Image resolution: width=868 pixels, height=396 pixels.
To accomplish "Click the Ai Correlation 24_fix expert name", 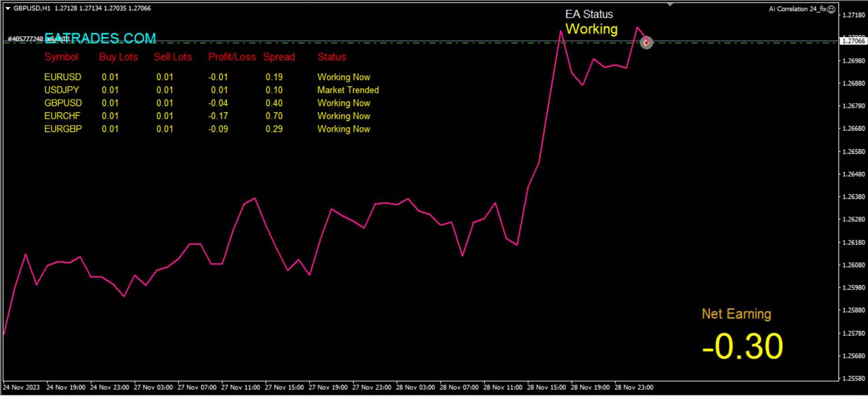I will click(797, 9).
